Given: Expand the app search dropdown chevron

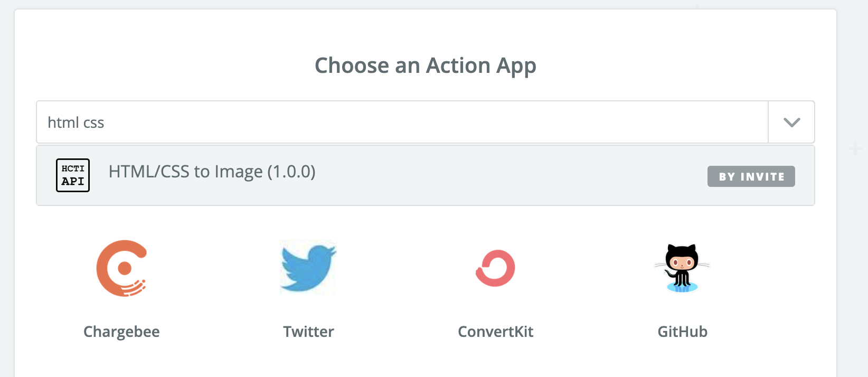Looking at the screenshot, I should [x=791, y=122].
